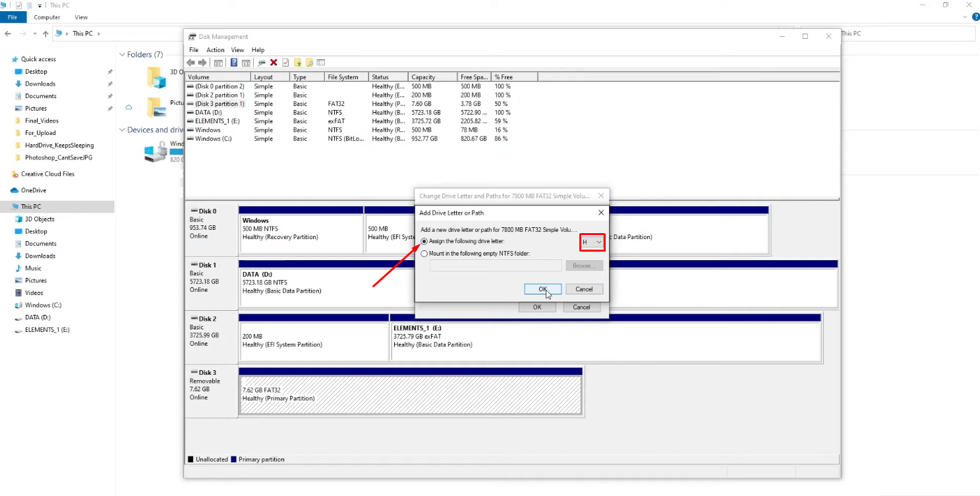Image resolution: width=980 pixels, height=496 pixels.
Task: Open the Computer ribbon tab in Explorer
Action: coord(47,17)
